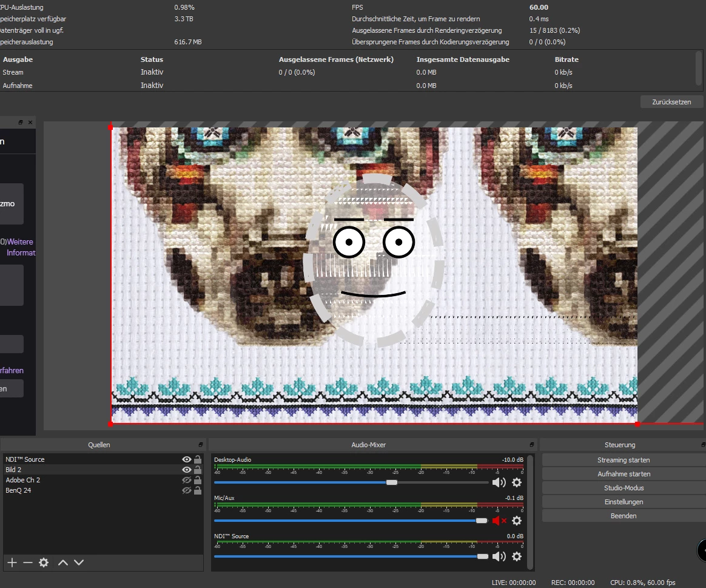Open NDI Source audio gear settings menu
Screen dimensions: 706x588
tap(517, 556)
